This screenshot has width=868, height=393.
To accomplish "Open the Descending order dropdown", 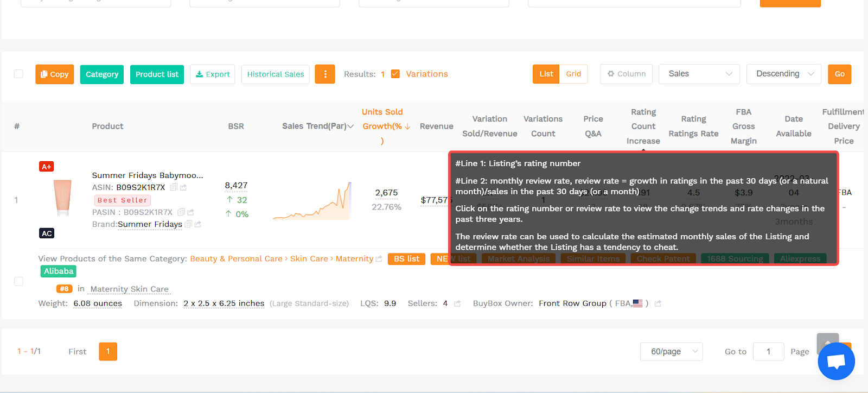I will [784, 74].
